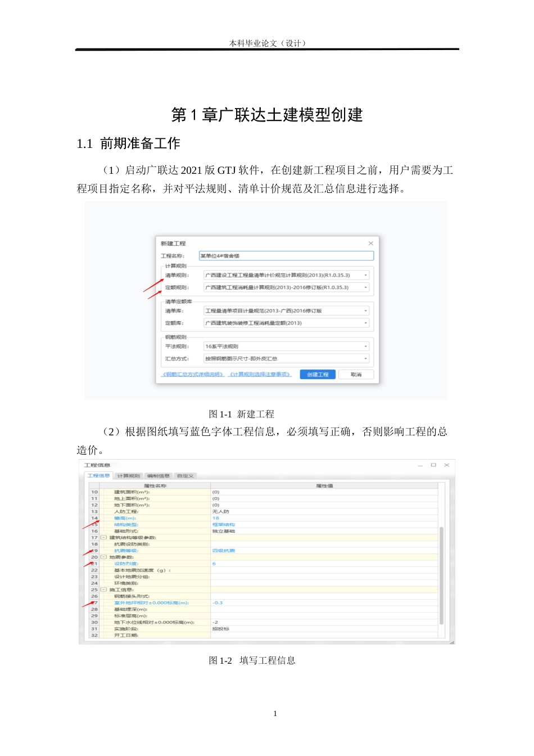
Task: Close the 新建工程 dialog with X
Action: 372,242
